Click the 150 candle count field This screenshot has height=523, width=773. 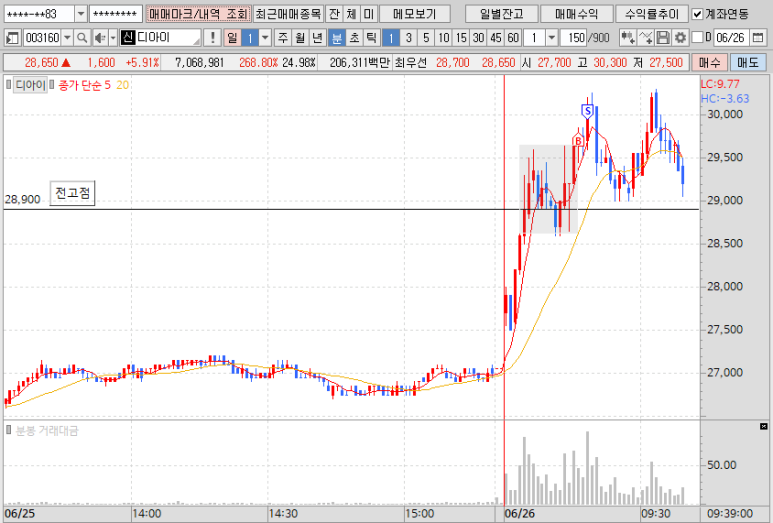tap(573, 38)
